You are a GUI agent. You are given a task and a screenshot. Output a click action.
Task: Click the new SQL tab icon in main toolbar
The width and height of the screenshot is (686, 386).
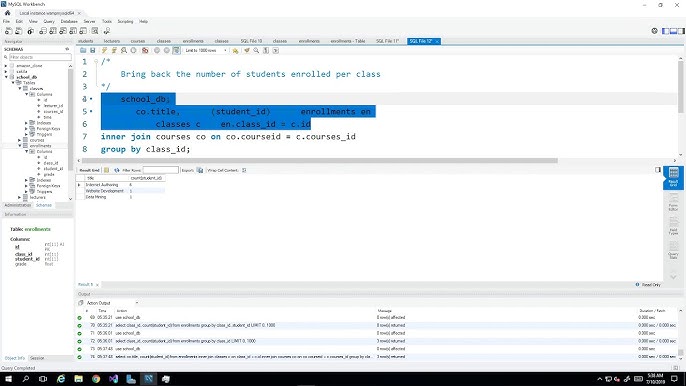point(8,31)
